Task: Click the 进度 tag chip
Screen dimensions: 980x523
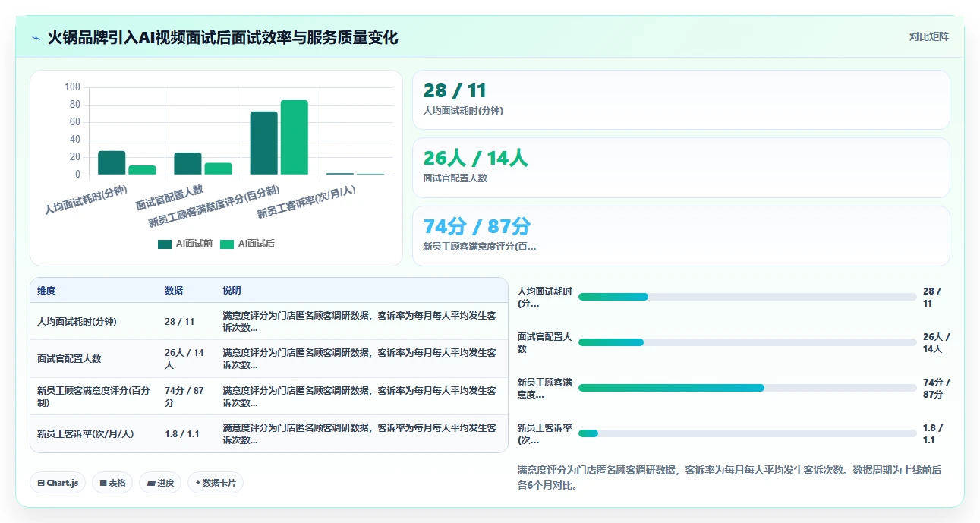Action: click(x=160, y=483)
